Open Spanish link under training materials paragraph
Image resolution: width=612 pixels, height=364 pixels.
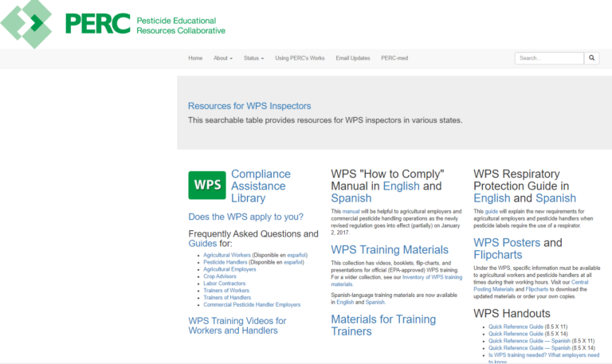(375, 303)
